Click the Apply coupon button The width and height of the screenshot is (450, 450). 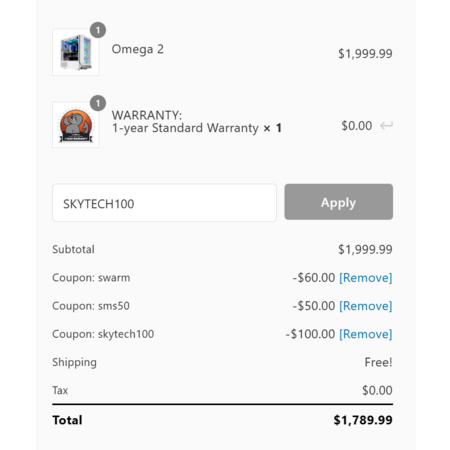pos(338,202)
